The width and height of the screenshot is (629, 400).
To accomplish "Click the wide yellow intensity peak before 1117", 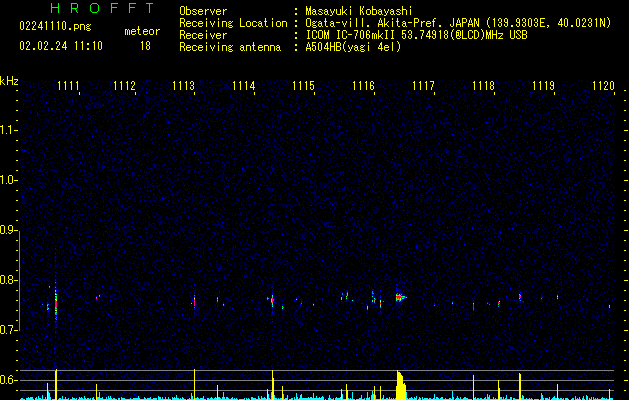I will click(x=401, y=385).
